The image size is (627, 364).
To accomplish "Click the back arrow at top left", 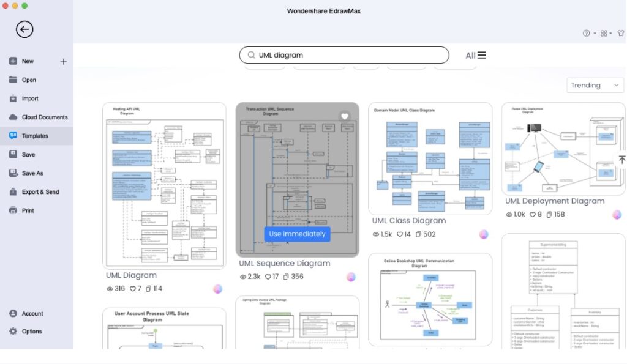I will 23,29.
